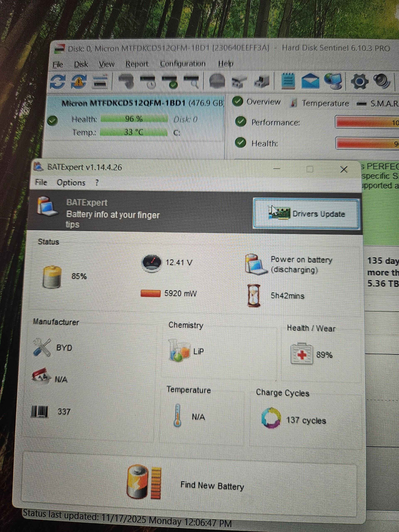Image resolution: width=399 pixels, height=532 pixels.
Task: Switch to the Temperature tab
Action: (325, 103)
